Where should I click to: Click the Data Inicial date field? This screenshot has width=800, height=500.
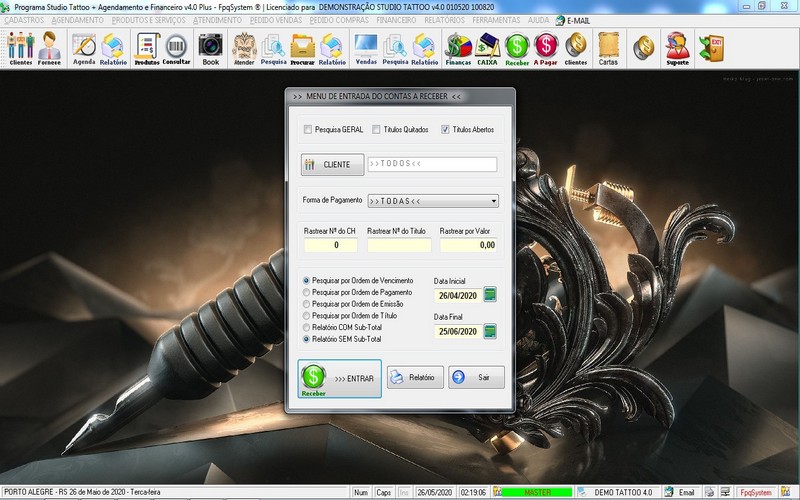(x=458, y=295)
